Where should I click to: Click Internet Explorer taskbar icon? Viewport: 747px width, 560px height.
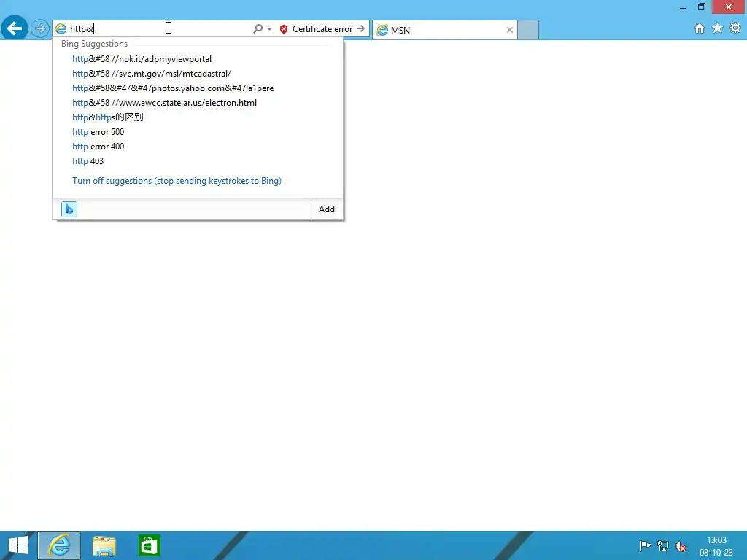pos(59,545)
